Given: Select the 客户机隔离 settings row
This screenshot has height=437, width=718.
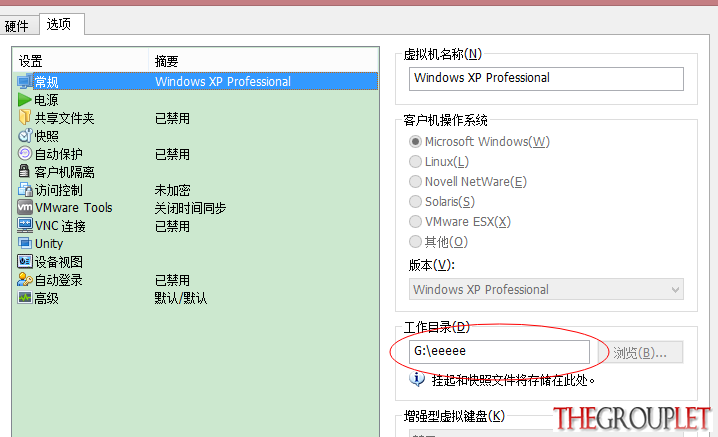Looking at the screenshot, I should click(x=197, y=172).
